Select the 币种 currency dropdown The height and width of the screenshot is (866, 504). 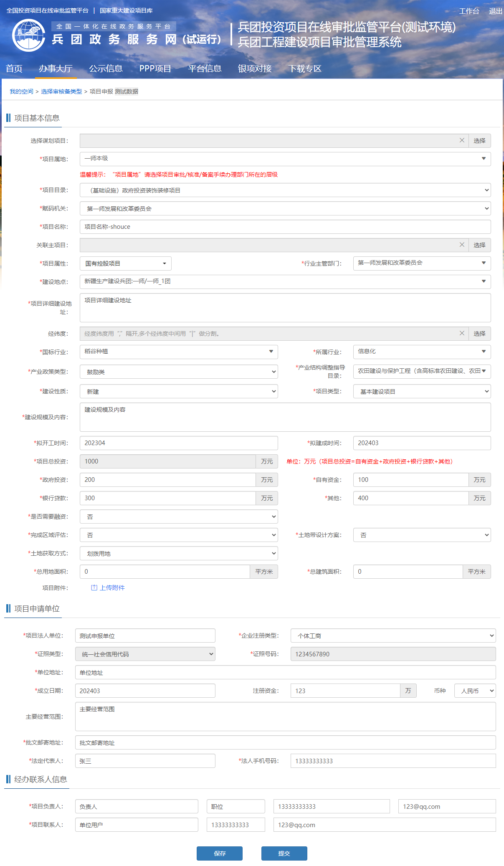click(x=475, y=691)
